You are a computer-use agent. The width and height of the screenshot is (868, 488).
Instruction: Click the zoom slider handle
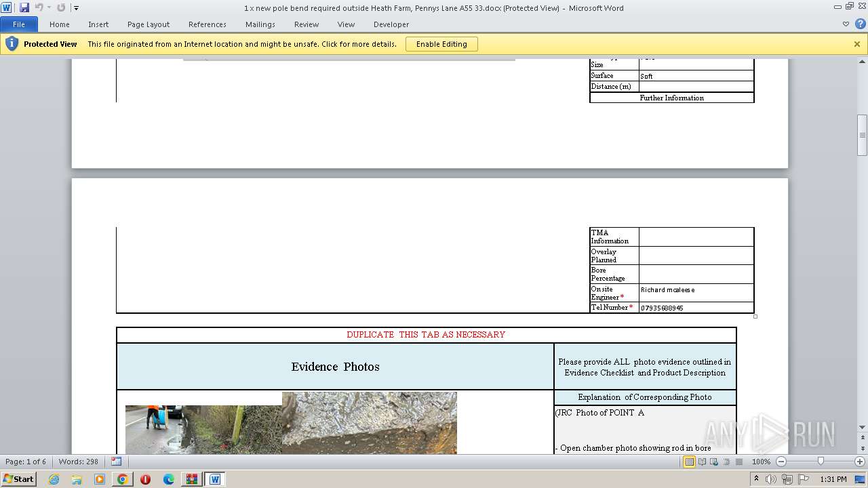pyautogui.click(x=821, y=462)
